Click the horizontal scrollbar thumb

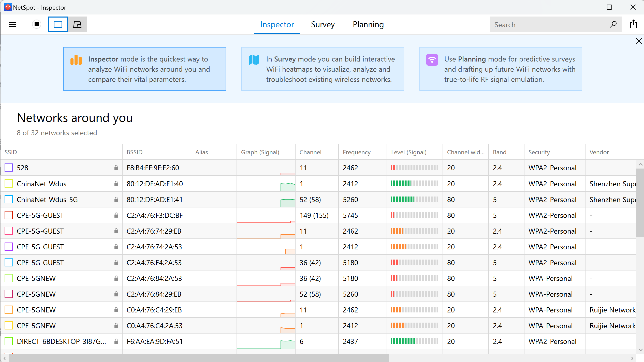point(199,358)
